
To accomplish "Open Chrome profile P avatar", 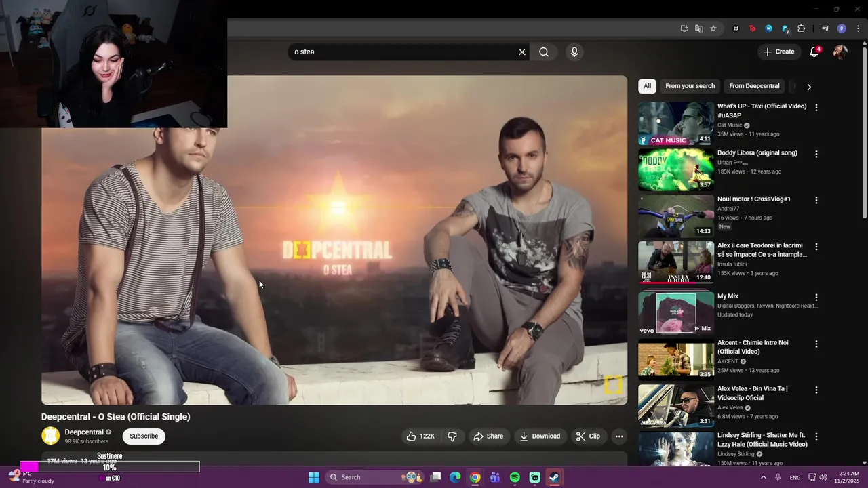I will 842,28.
